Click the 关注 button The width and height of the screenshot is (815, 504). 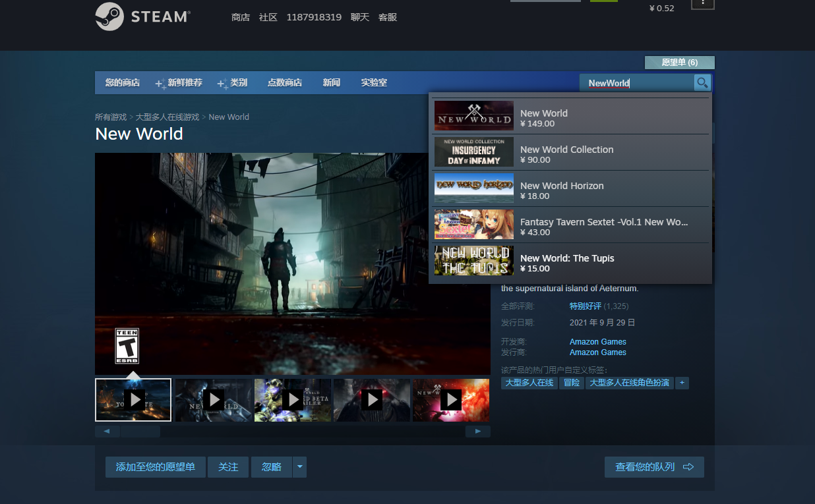[228, 467]
